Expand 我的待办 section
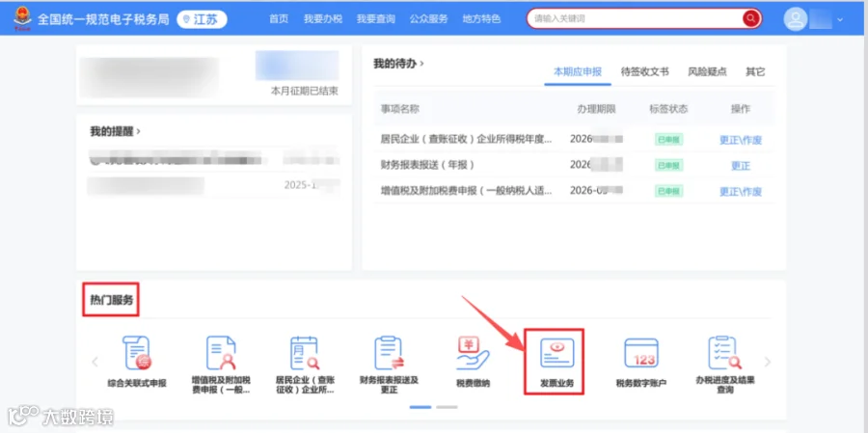Viewport: 868px width, 433px height. coord(398,64)
